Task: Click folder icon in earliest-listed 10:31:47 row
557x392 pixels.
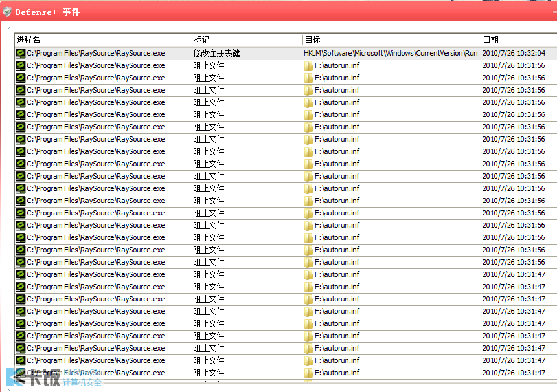Action: 309,274
